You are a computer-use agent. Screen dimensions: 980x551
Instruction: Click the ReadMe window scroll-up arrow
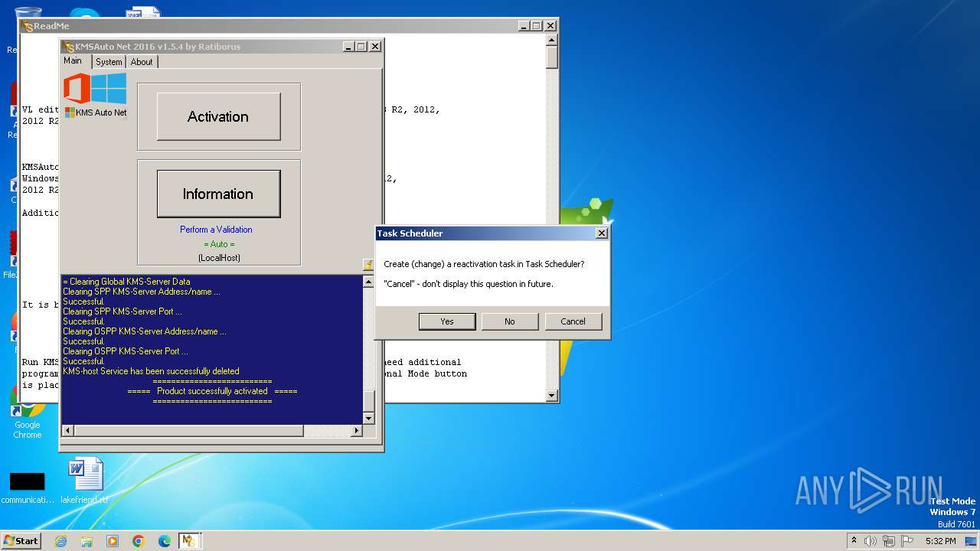coord(551,39)
